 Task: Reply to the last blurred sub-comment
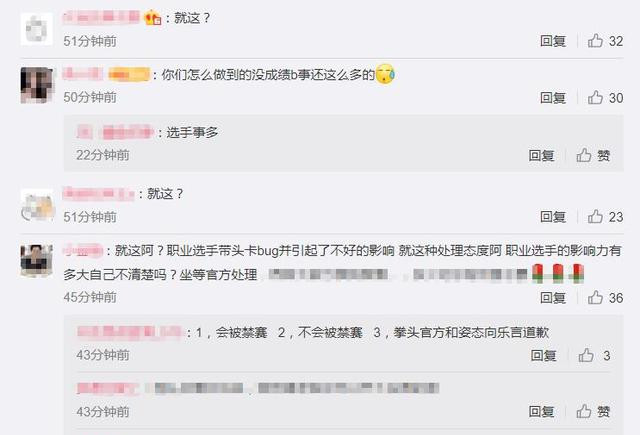[x=541, y=411]
